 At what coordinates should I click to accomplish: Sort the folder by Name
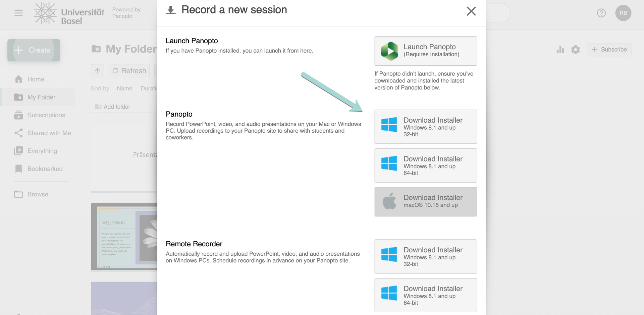pos(124,88)
